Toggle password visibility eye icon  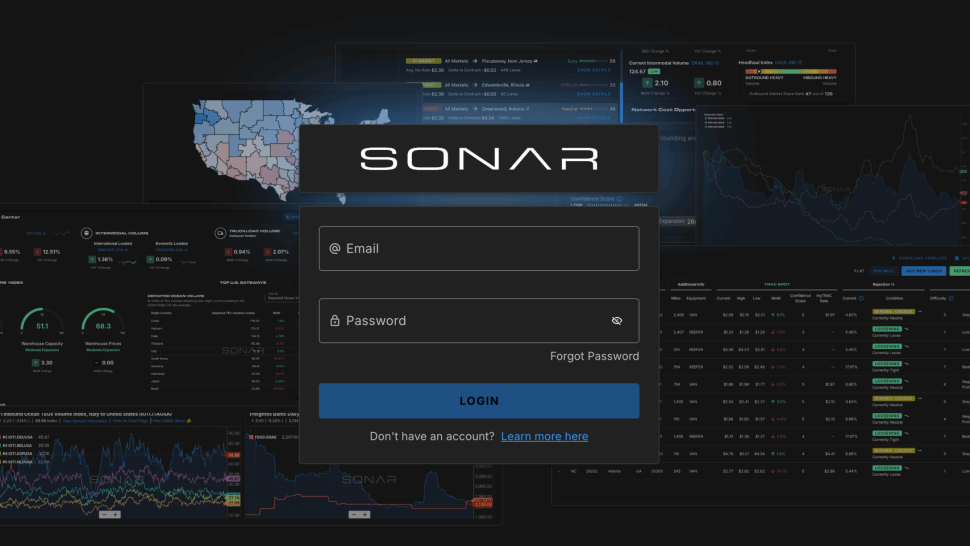pos(617,320)
